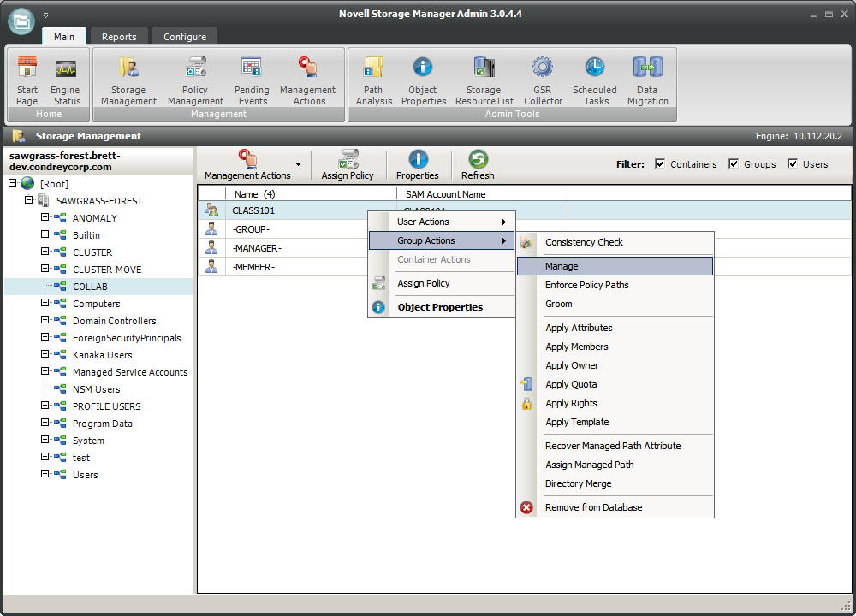This screenshot has height=616, width=856.
Task: Expand the ANOMALY tree node
Action: tap(45, 218)
